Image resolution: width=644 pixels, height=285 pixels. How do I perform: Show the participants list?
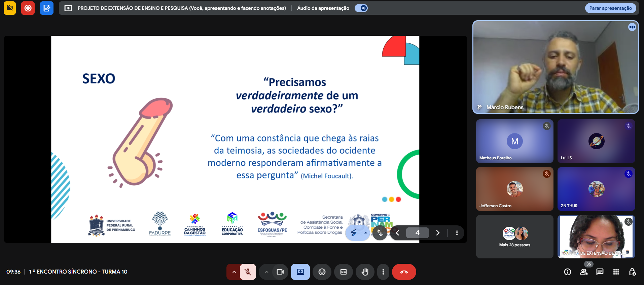pyautogui.click(x=584, y=272)
